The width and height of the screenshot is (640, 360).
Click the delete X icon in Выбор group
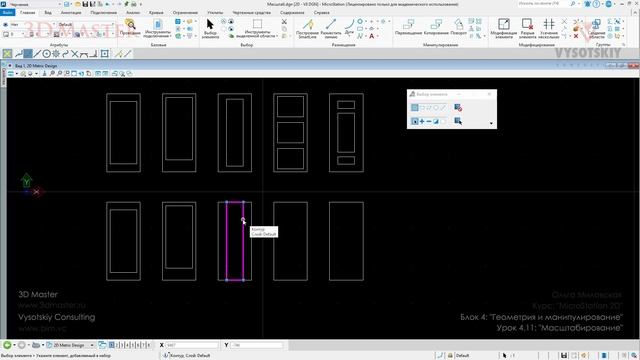tap(284, 22)
